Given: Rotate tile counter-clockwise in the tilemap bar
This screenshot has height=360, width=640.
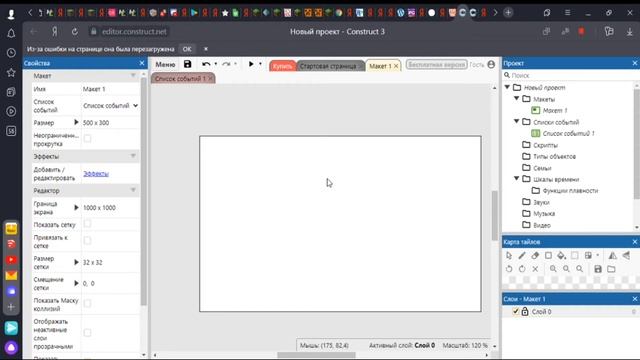Looking at the screenshot, I should click(509, 269).
